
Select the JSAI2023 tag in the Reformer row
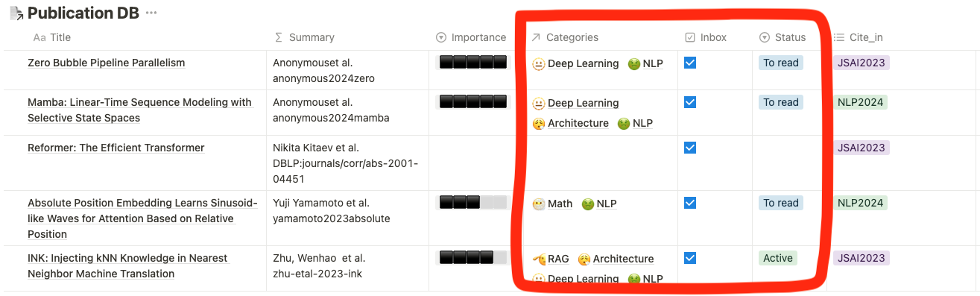(x=861, y=148)
